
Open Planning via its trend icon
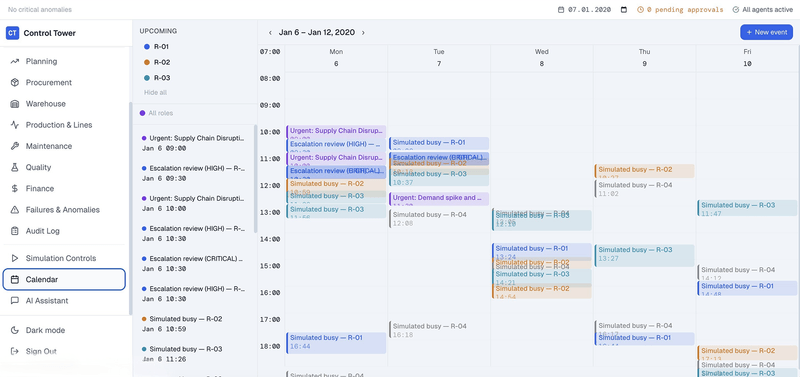tap(15, 61)
